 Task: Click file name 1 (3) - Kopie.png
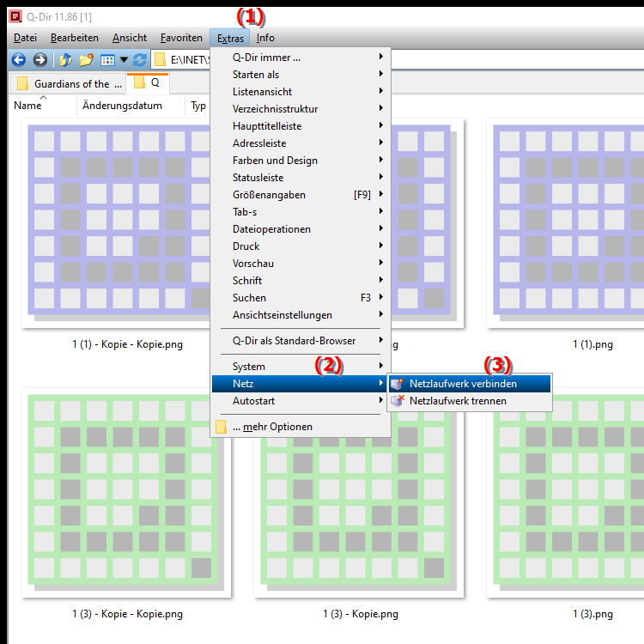pyautogui.click(x=360, y=614)
